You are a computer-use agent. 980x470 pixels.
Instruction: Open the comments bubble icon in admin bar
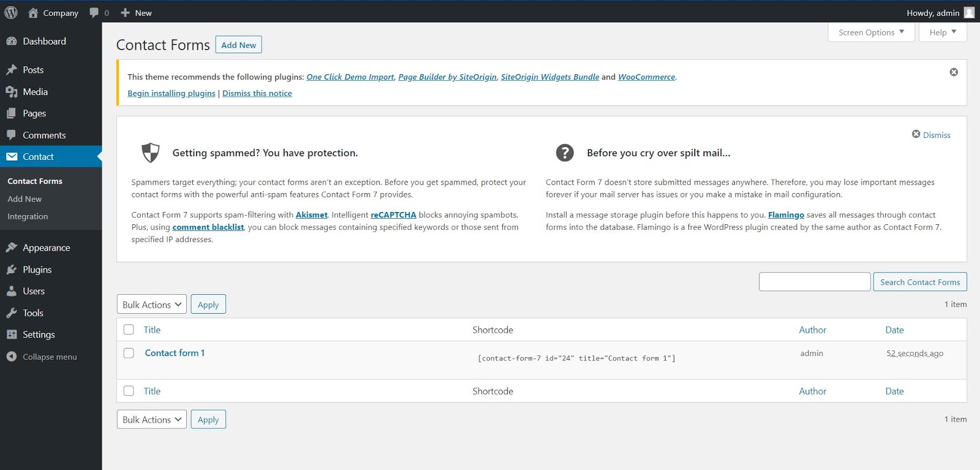[94, 12]
